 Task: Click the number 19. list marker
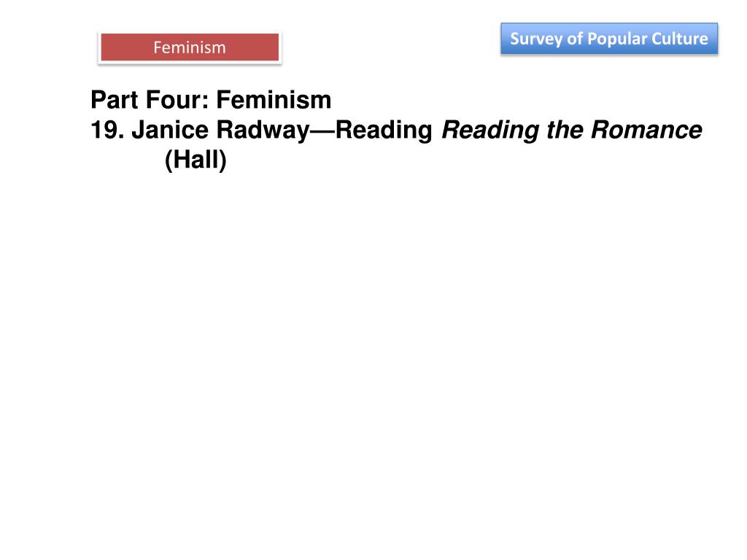[108, 130]
